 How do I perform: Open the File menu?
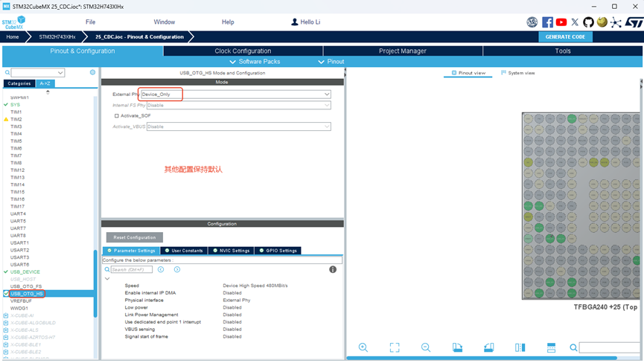90,22
